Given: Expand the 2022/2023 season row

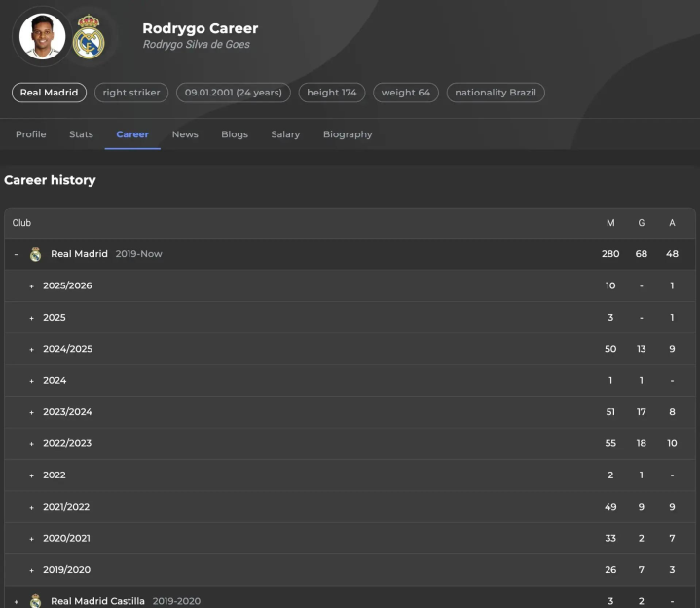Looking at the screenshot, I should (x=32, y=444).
